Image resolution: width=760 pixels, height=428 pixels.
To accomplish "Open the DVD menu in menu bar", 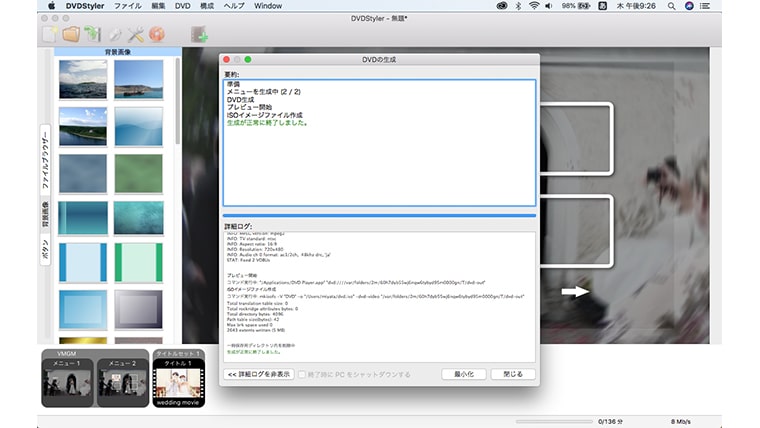I will pyautogui.click(x=182, y=6).
